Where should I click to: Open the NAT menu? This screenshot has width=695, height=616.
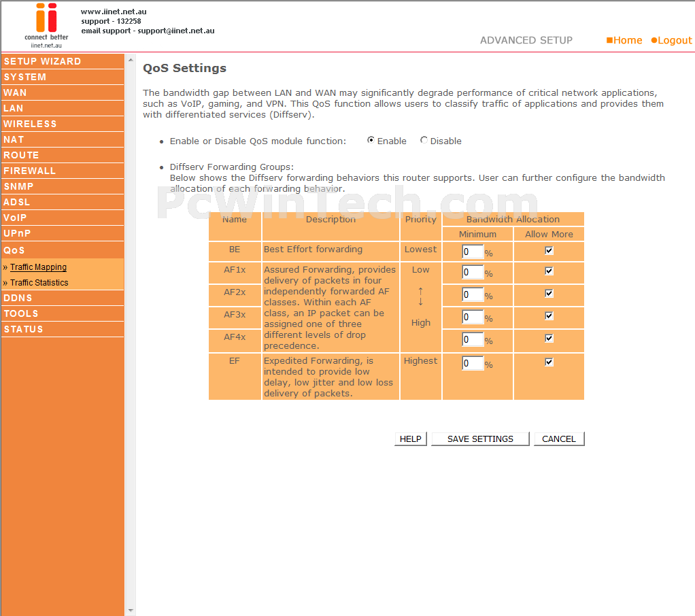(63, 139)
